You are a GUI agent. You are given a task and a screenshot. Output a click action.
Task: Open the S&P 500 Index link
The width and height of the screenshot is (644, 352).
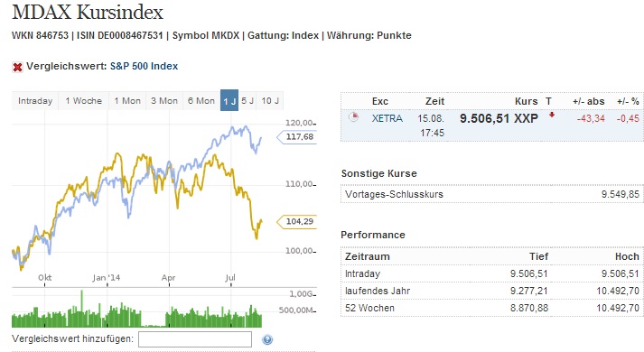[144, 66]
